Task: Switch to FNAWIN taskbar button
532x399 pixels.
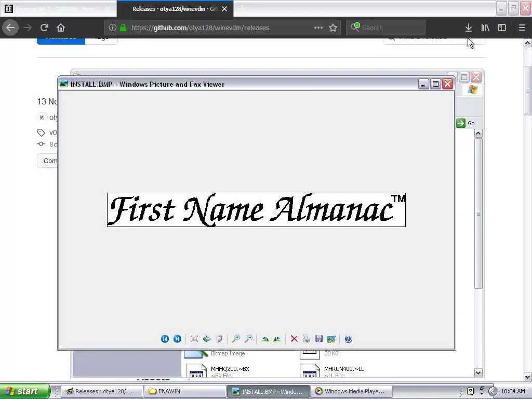Action: coord(185,391)
